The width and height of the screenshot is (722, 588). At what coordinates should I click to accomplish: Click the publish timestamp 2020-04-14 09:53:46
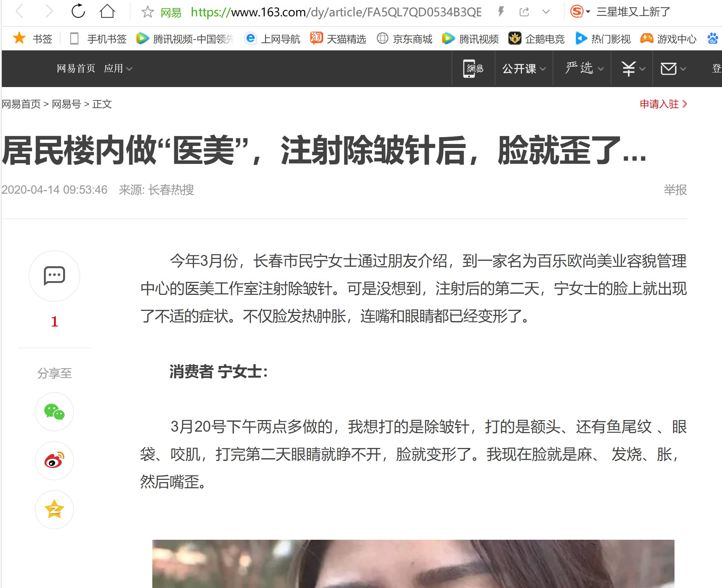(x=54, y=190)
